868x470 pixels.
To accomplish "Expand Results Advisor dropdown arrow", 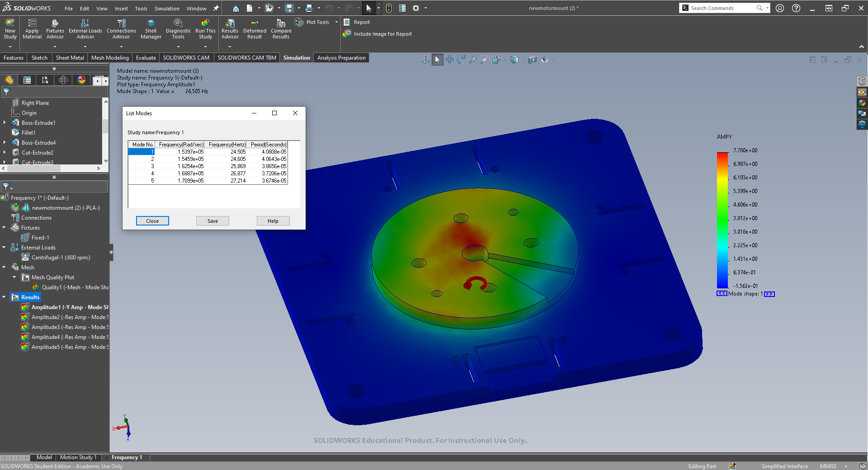I will [230, 47].
